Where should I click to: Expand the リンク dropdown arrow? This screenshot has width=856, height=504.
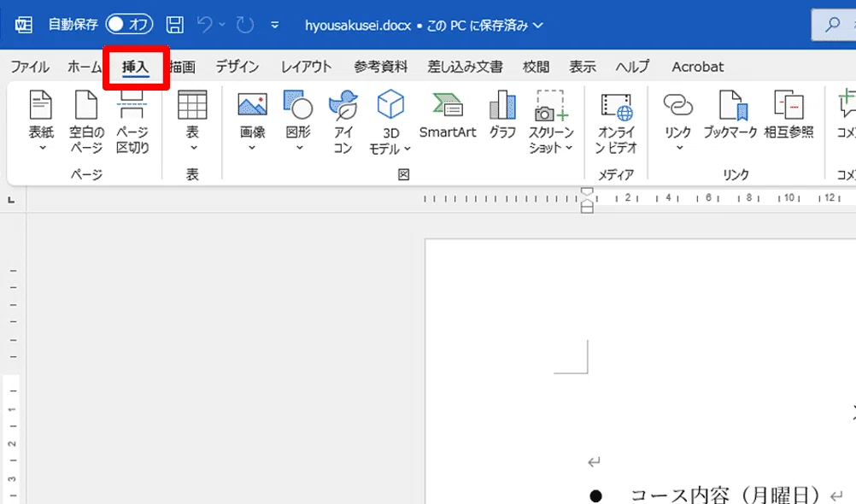point(679,148)
